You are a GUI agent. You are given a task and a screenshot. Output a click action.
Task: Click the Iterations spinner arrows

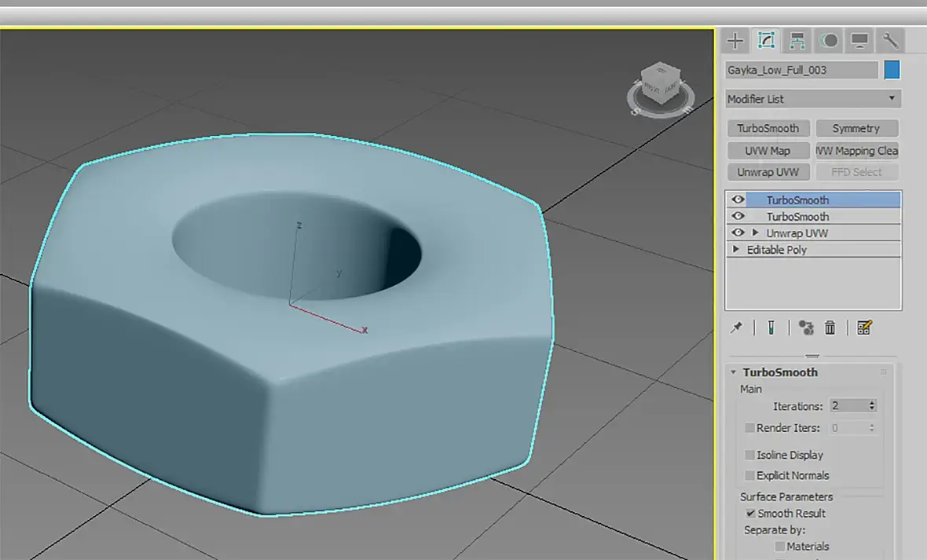(x=871, y=405)
